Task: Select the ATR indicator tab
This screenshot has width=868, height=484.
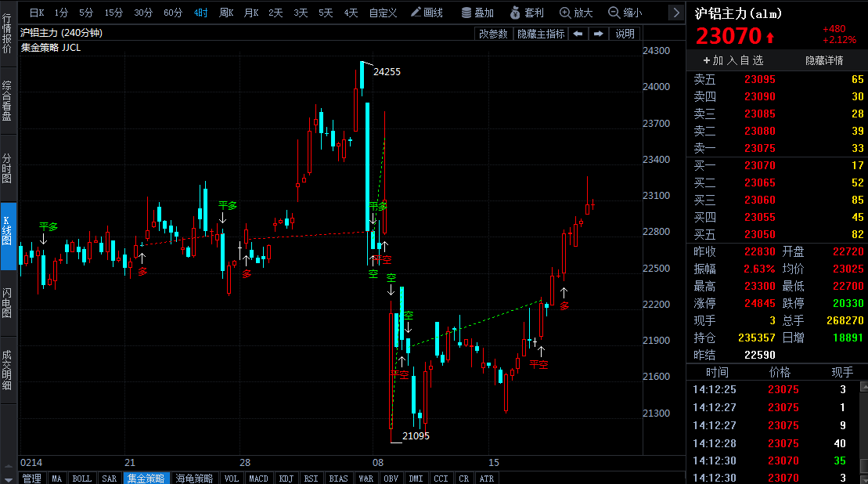Action: tap(487, 478)
